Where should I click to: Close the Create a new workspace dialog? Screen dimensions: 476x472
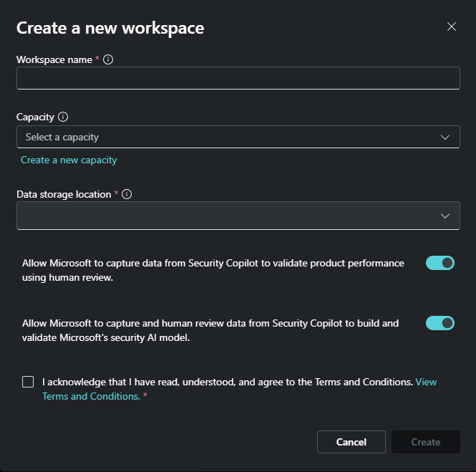[x=452, y=27]
